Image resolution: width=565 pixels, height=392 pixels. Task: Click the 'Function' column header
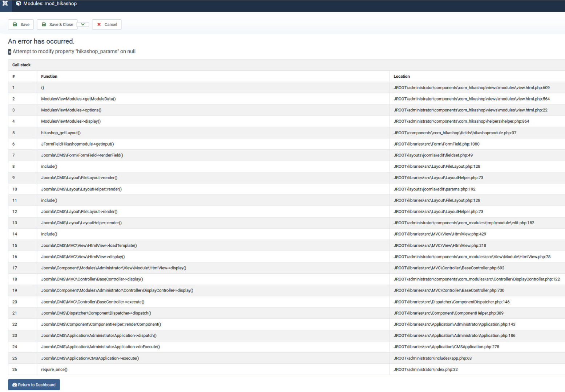(x=49, y=76)
